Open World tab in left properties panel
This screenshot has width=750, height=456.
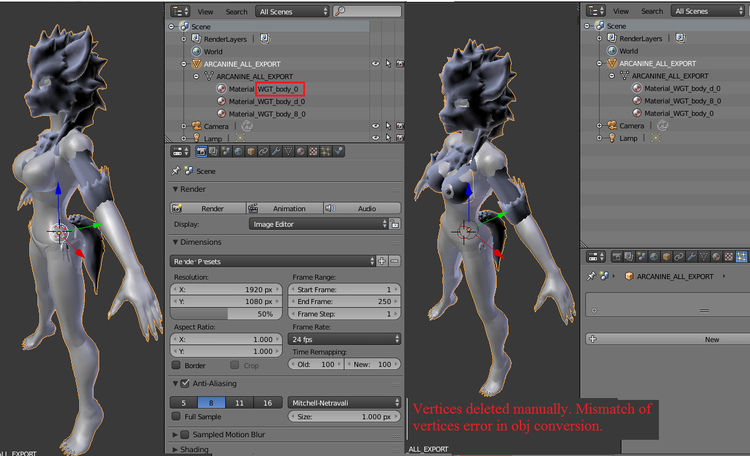coord(238,151)
